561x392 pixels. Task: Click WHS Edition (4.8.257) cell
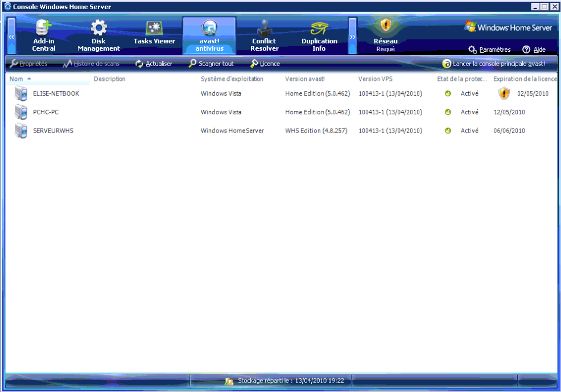point(316,131)
